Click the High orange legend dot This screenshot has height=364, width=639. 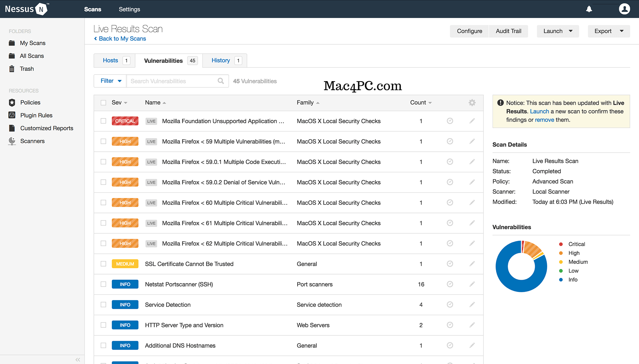(x=561, y=253)
